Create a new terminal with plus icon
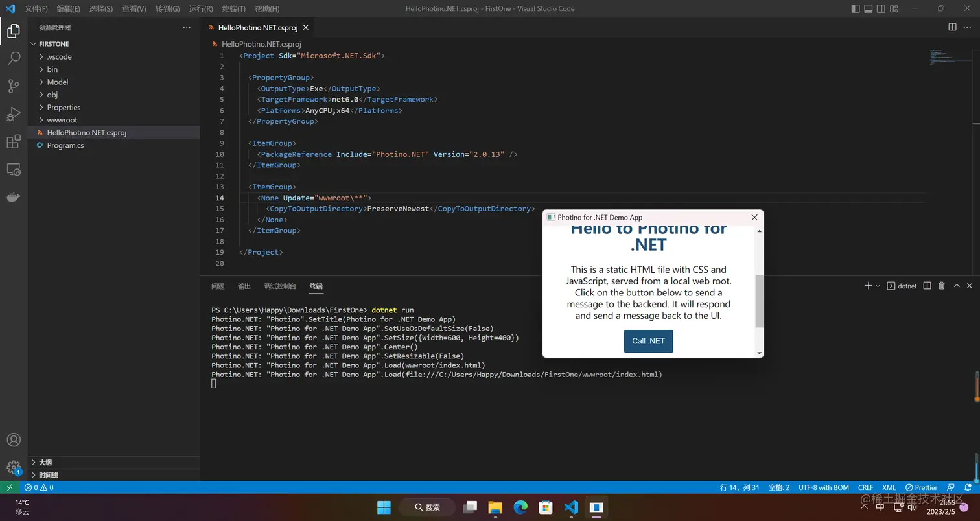 pyautogui.click(x=868, y=286)
